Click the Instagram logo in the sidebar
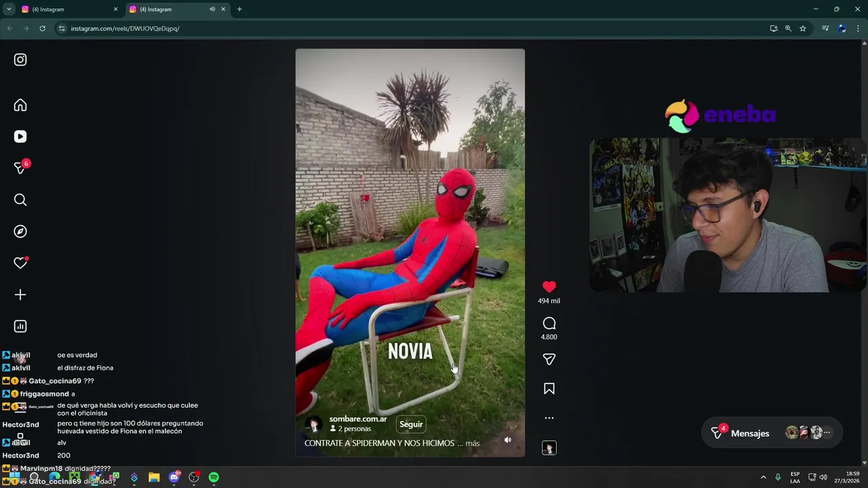868x488 pixels. tap(20, 60)
